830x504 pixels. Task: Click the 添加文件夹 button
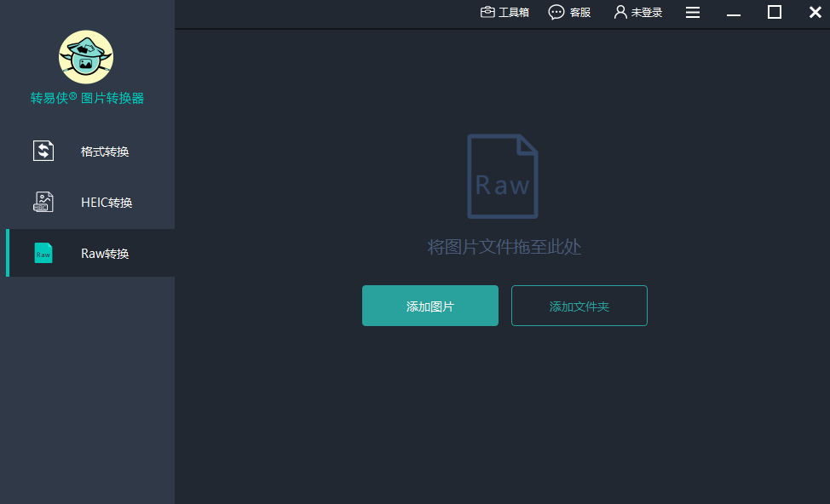579,306
